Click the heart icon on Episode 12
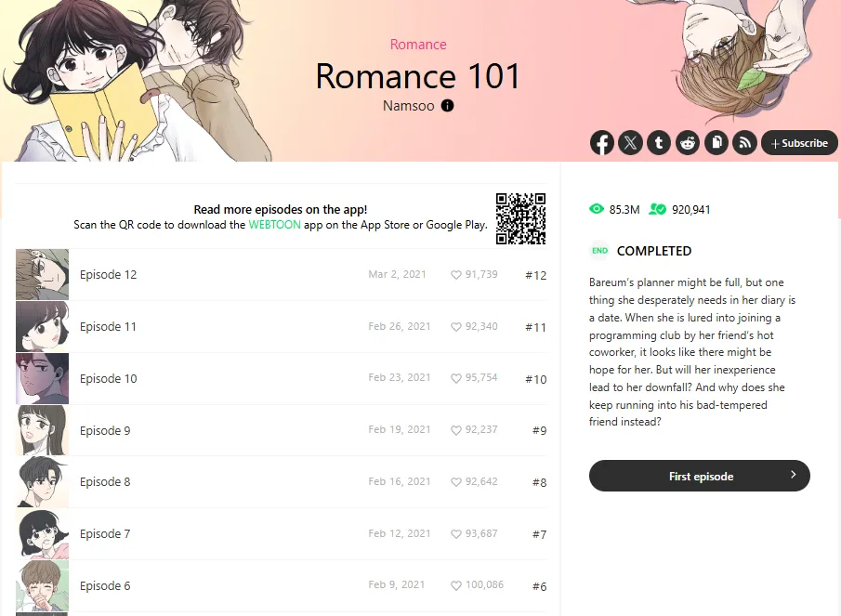841x616 pixels. pyautogui.click(x=456, y=275)
